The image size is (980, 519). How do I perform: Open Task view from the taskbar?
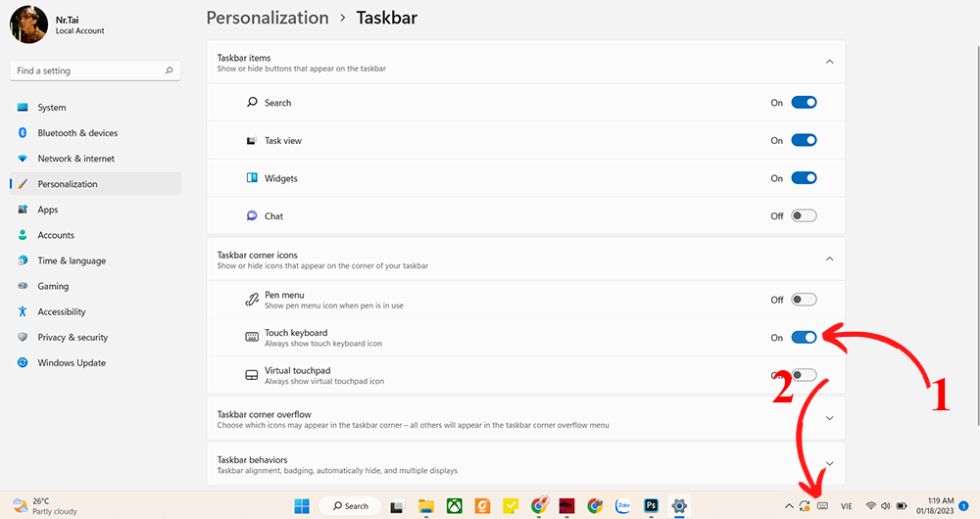pyautogui.click(x=398, y=506)
